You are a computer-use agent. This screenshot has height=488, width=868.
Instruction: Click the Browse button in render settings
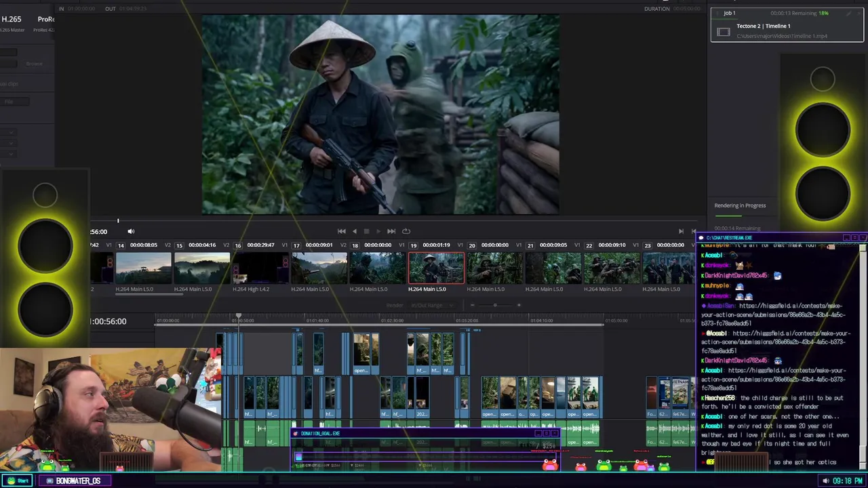[34, 64]
